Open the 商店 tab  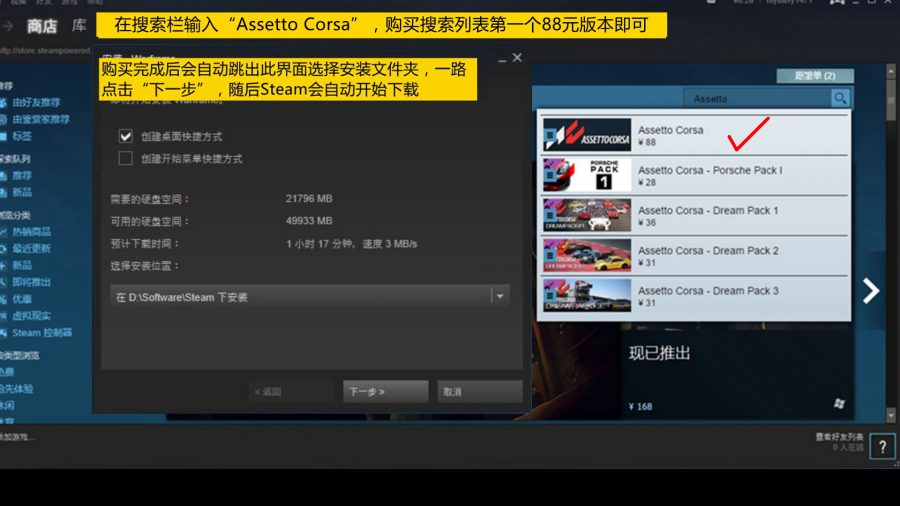[x=42, y=26]
